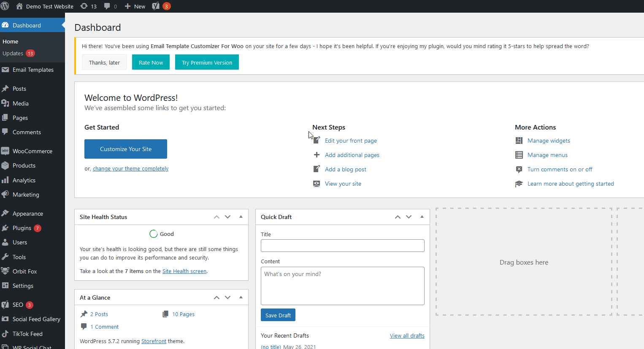Open the comments bubble in admin bar

click(x=107, y=6)
